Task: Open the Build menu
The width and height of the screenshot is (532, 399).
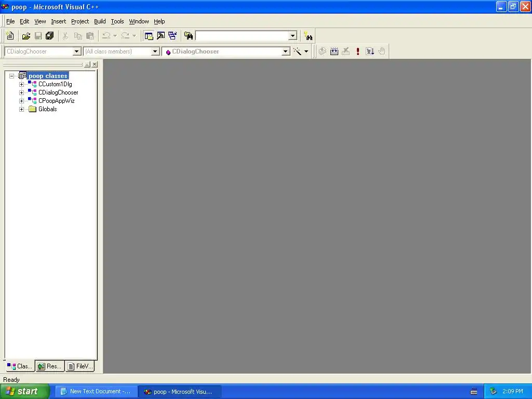Action: point(100,21)
